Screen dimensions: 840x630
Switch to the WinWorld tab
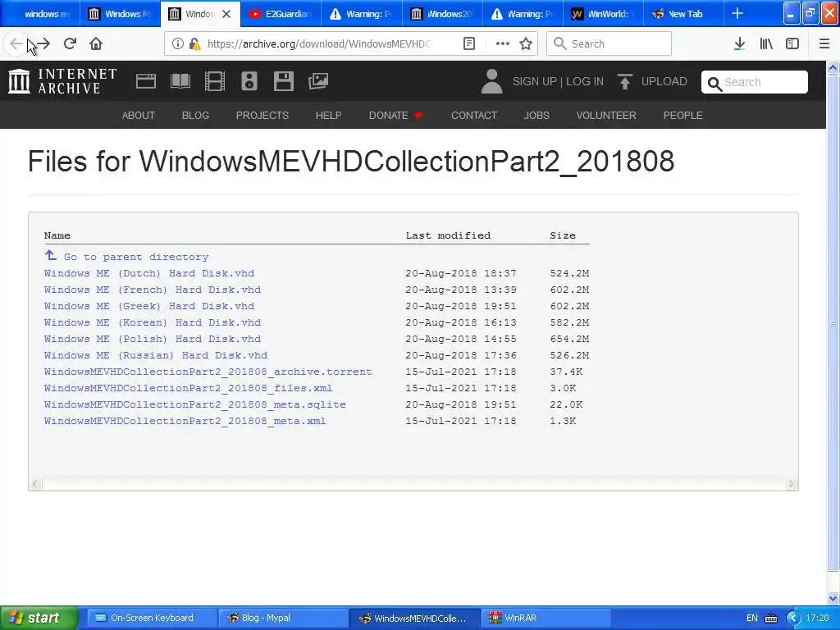(603, 14)
